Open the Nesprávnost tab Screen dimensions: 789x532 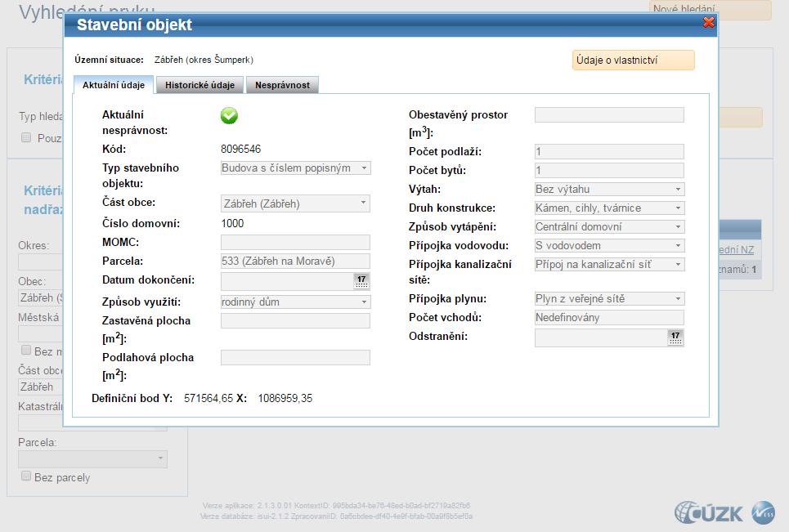tap(282, 85)
